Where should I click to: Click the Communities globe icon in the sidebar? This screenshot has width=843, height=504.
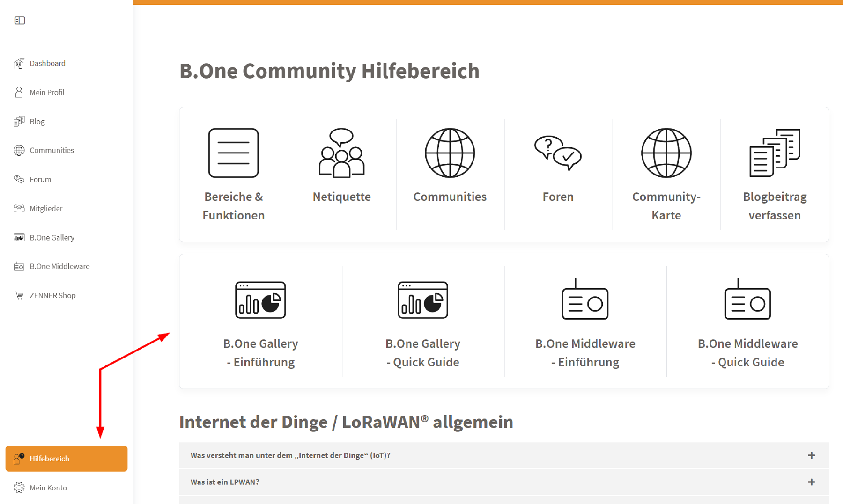point(19,150)
